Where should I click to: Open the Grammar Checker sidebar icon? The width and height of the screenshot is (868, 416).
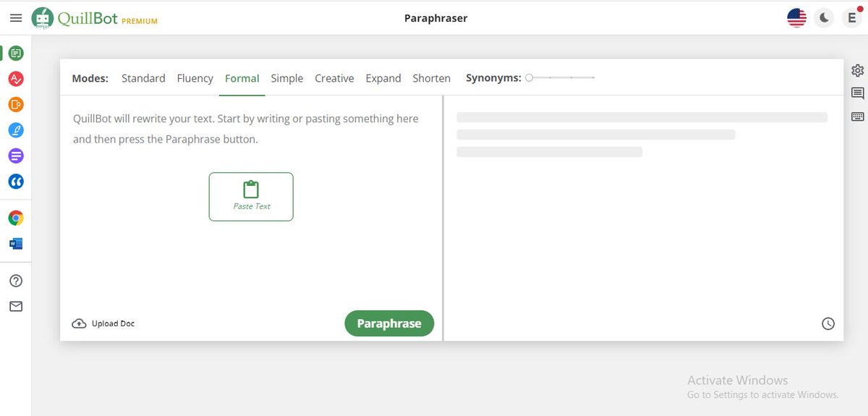(16, 79)
